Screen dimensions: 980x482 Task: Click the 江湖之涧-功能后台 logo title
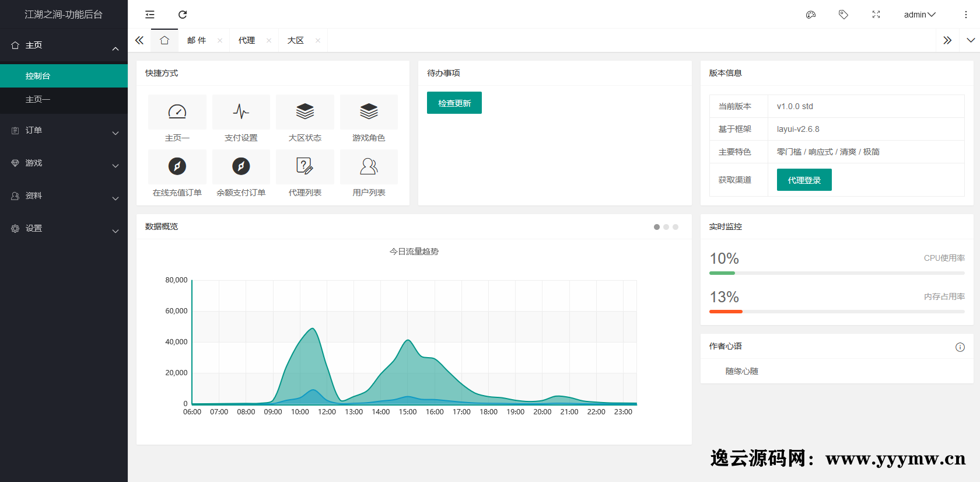coord(64,15)
